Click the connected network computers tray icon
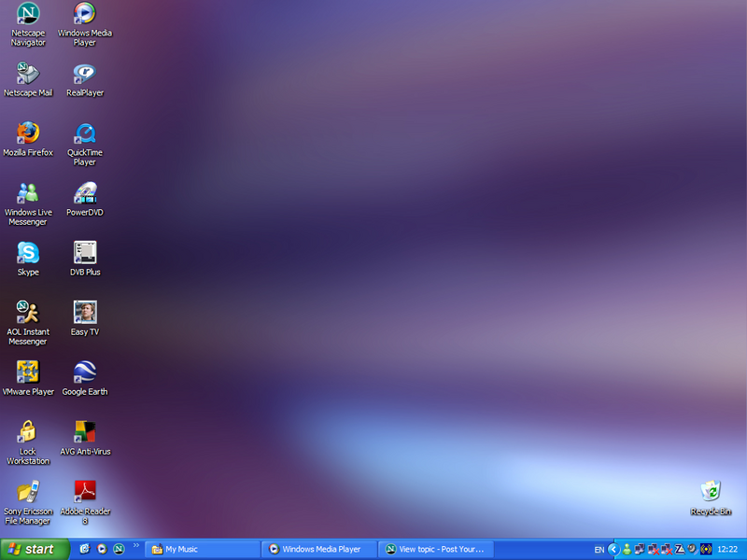 click(640, 550)
